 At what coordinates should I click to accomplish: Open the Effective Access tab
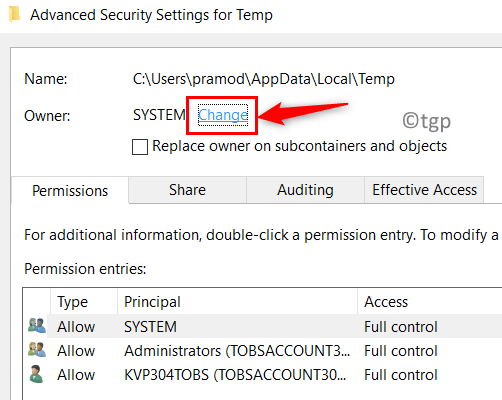click(x=424, y=190)
